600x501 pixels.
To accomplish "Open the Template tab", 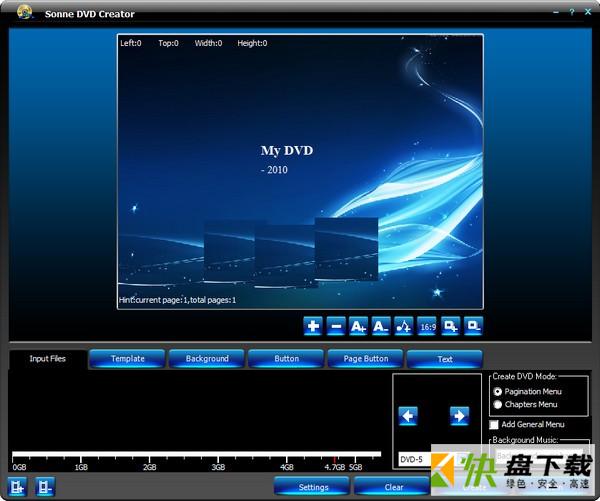I will (127, 359).
